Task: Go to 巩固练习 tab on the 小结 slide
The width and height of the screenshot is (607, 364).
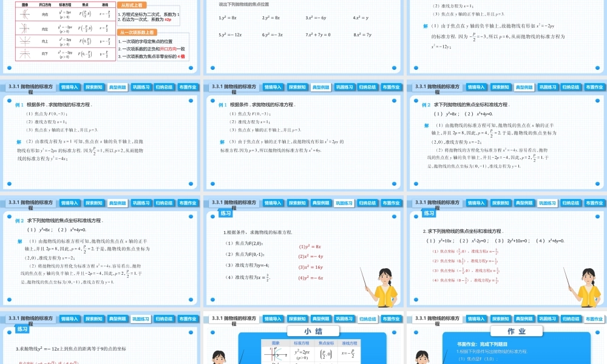Action: [344, 318]
